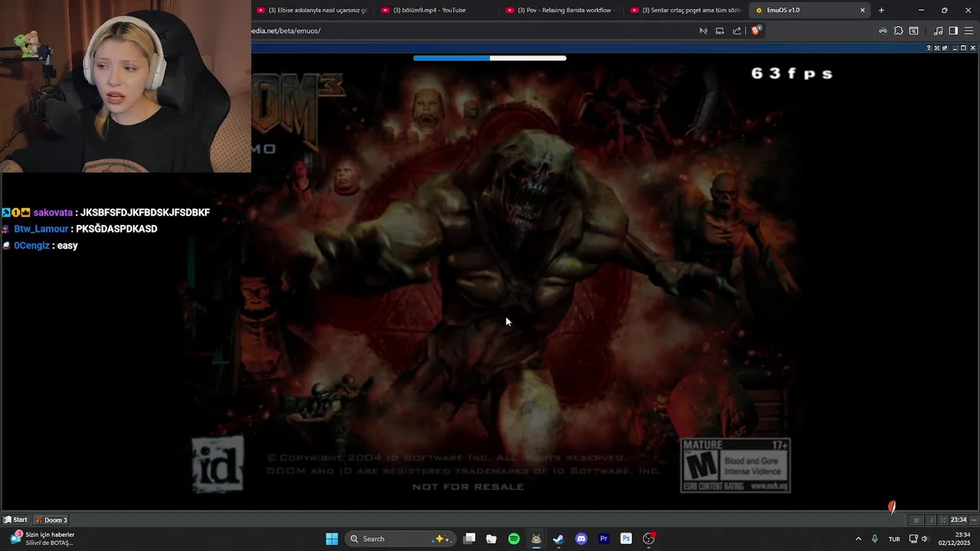Open Photoshop from Windows taskbar
Screen dimensions: 980x551
coord(626,539)
